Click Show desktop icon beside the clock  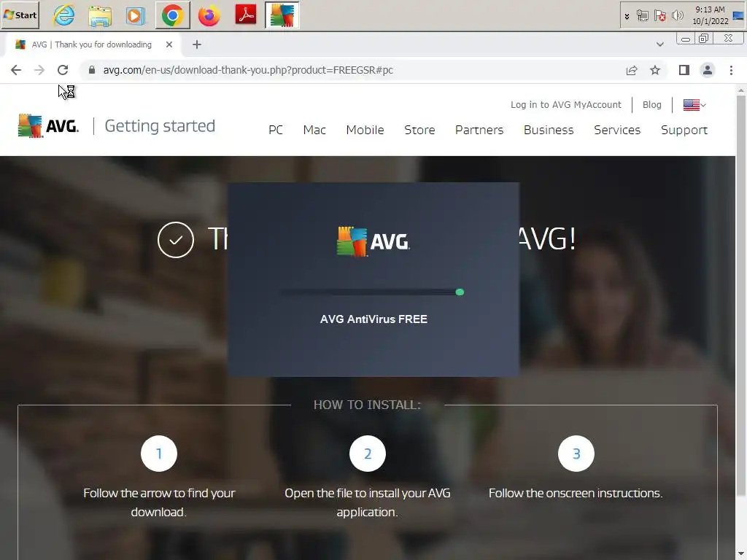click(x=738, y=15)
